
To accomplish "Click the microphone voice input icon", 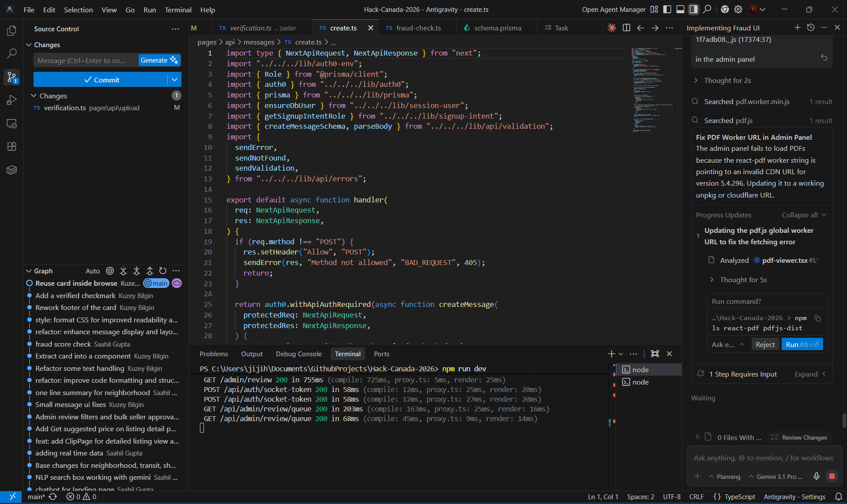I will pos(816,476).
